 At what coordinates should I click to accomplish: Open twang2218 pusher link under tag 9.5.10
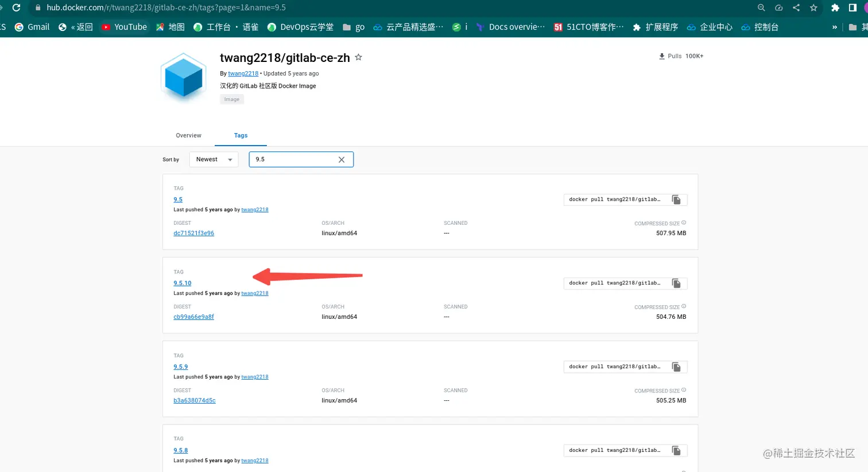pyautogui.click(x=255, y=294)
